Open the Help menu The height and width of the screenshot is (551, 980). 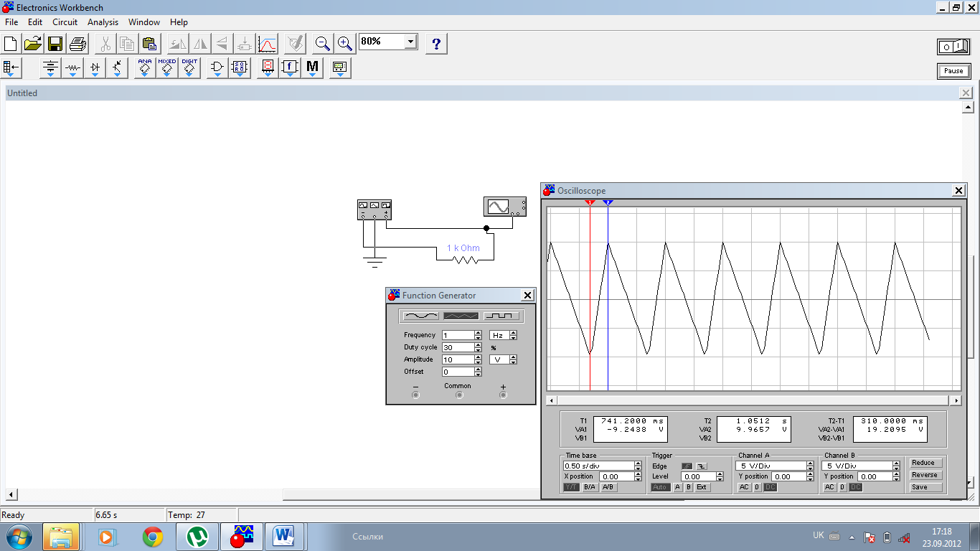click(179, 22)
